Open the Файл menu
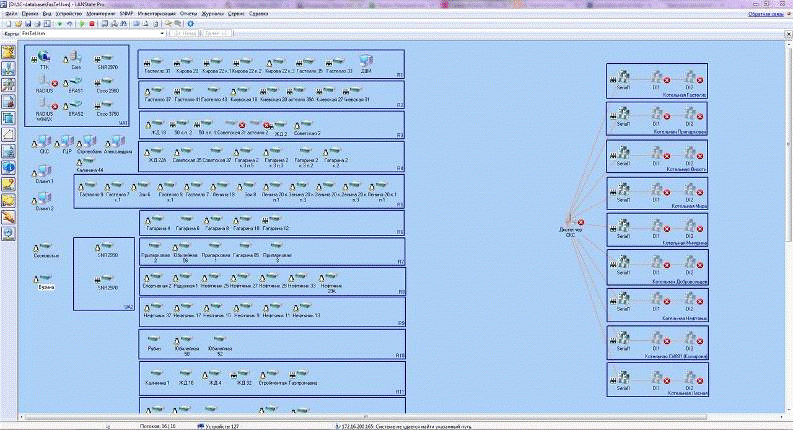Image resolution: width=793 pixels, height=430 pixels. point(10,14)
